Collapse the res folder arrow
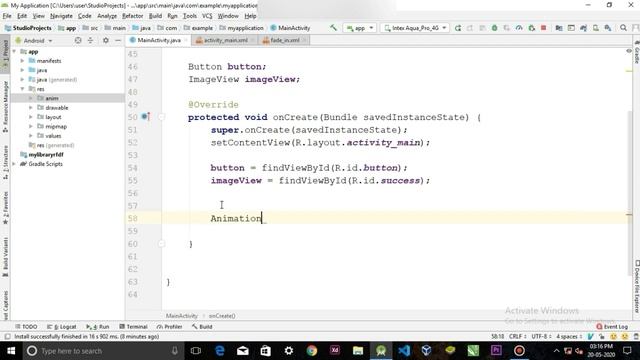640x360 pixels. (x=22, y=89)
